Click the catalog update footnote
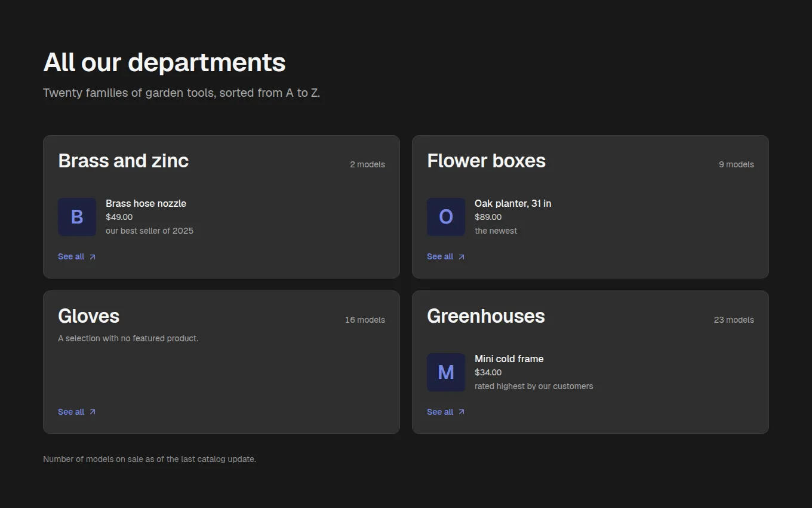This screenshot has width=812, height=508. (150, 459)
